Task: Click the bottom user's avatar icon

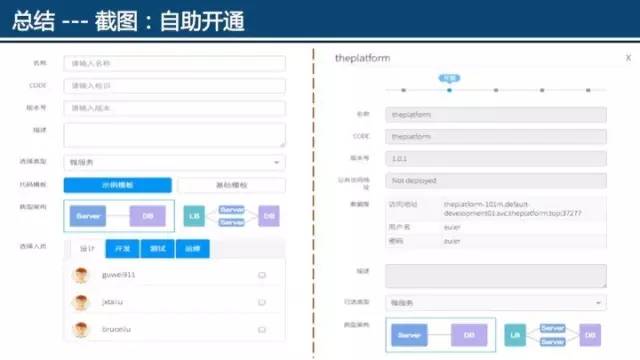Action: pos(80,329)
